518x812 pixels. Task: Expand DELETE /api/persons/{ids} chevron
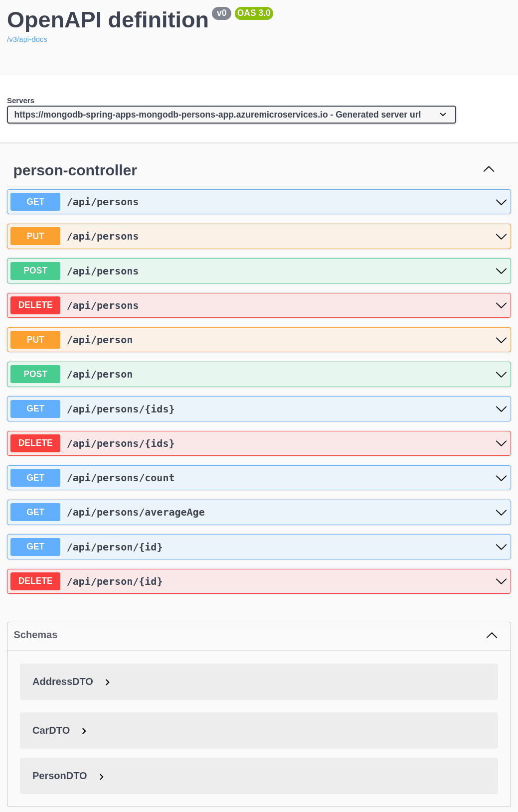click(501, 443)
